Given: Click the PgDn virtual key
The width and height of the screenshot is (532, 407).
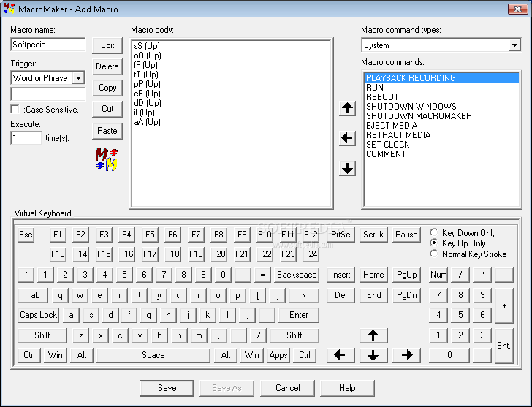Looking at the screenshot, I should [x=406, y=295].
